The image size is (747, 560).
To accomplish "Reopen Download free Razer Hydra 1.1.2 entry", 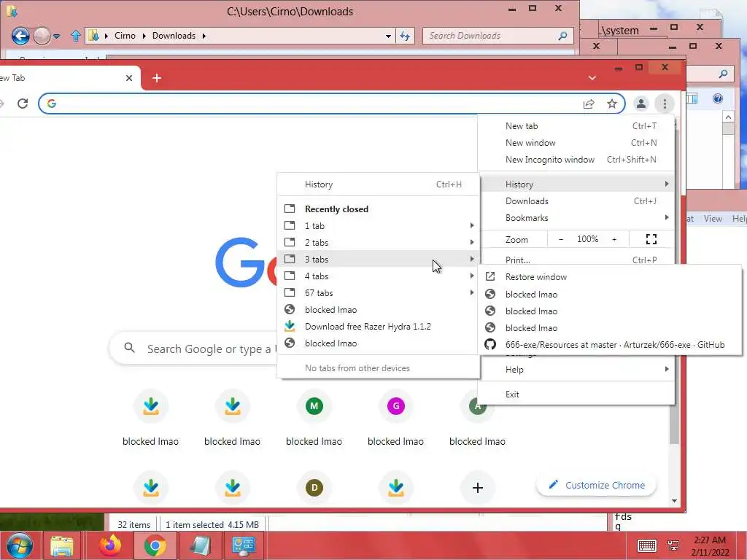I will click(379, 327).
